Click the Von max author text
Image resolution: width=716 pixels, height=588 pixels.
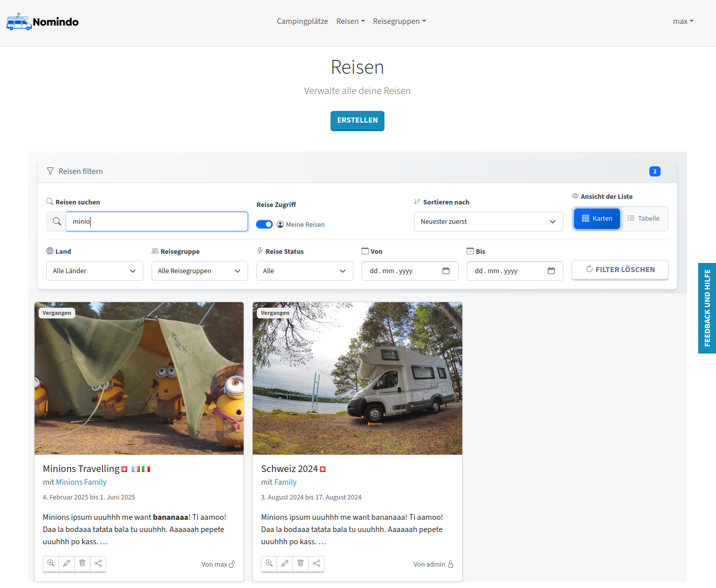(x=214, y=564)
